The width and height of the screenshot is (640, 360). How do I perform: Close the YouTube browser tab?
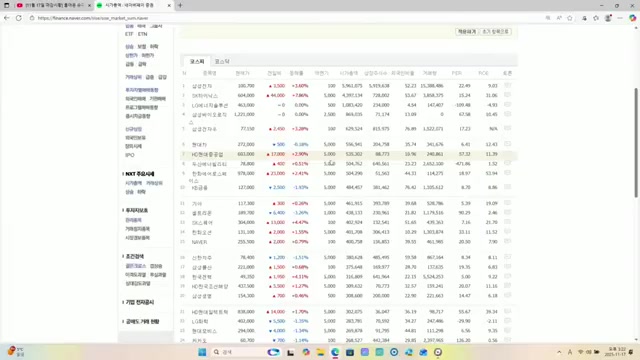(89, 5)
